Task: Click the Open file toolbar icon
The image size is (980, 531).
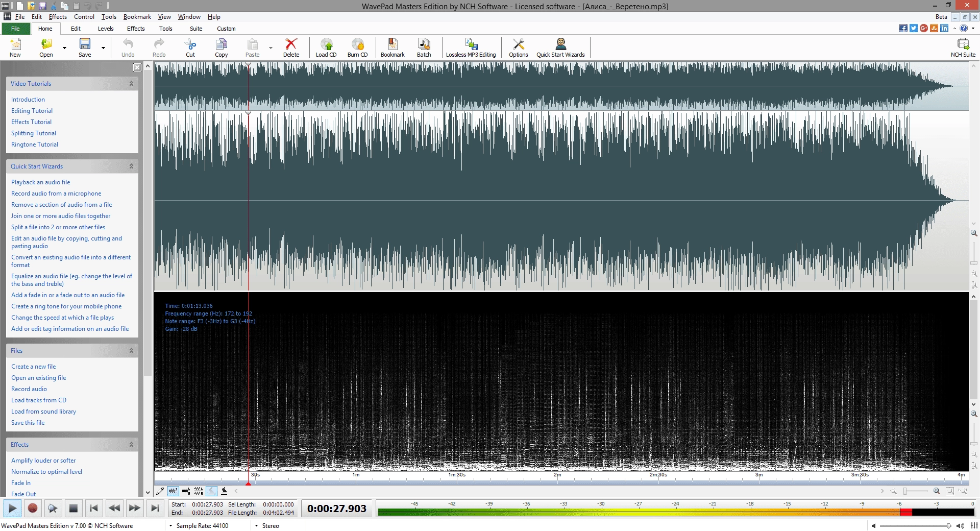Action: 46,47
